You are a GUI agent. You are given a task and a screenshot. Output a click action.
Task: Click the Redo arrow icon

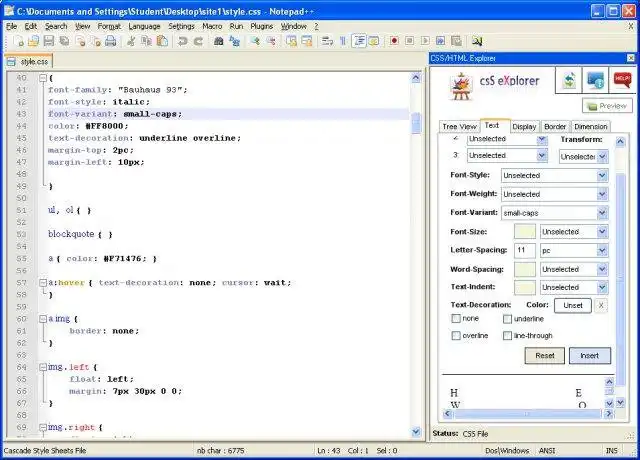[x=198, y=41]
